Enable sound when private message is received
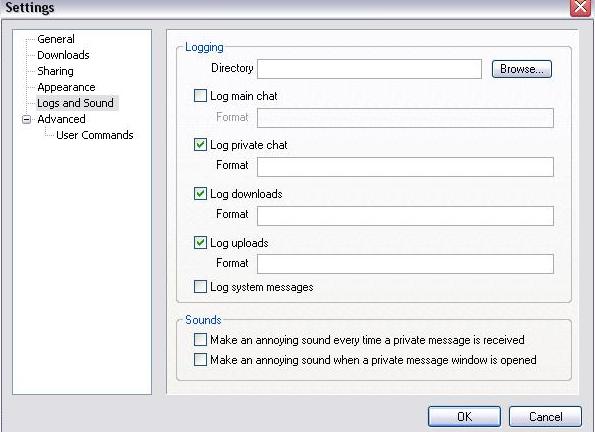The height and width of the screenshot is (432, 595). pyautogui.click(x=200, y=339)
